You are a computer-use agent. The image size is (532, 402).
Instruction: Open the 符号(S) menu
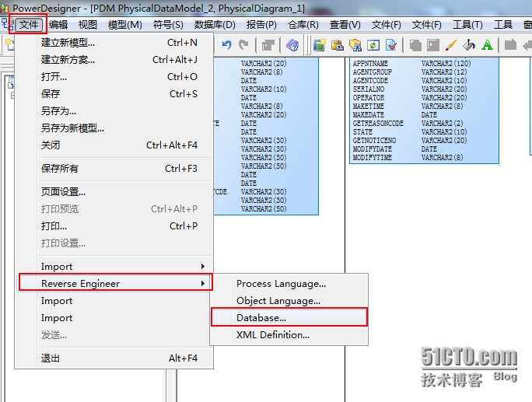168,24
